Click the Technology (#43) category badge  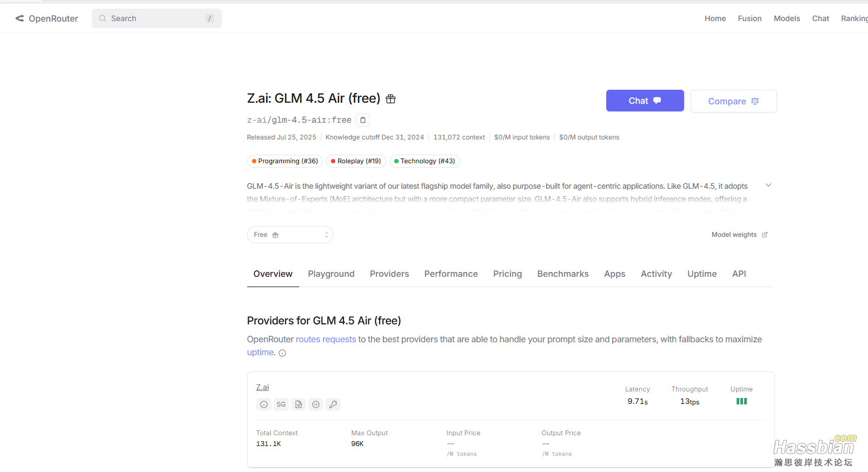[x=425, y=161]
